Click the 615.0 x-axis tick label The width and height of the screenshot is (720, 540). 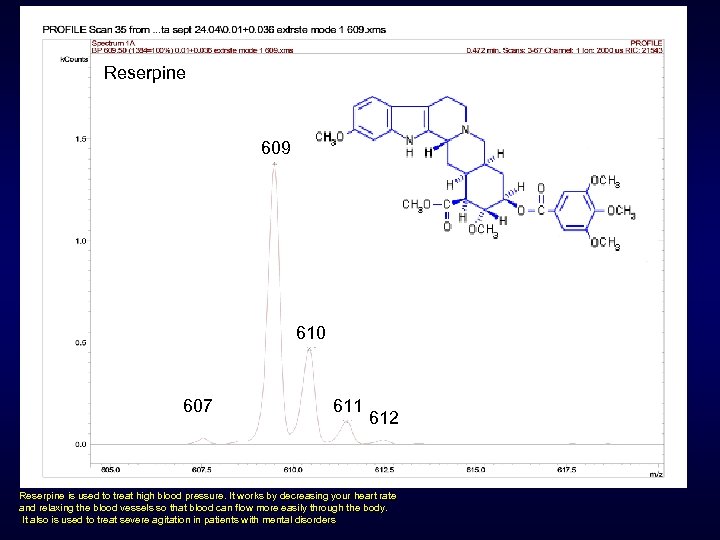(476, 470)
